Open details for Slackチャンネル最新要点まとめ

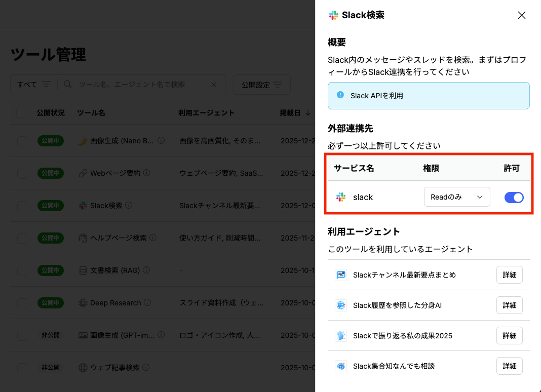point(509,275)
